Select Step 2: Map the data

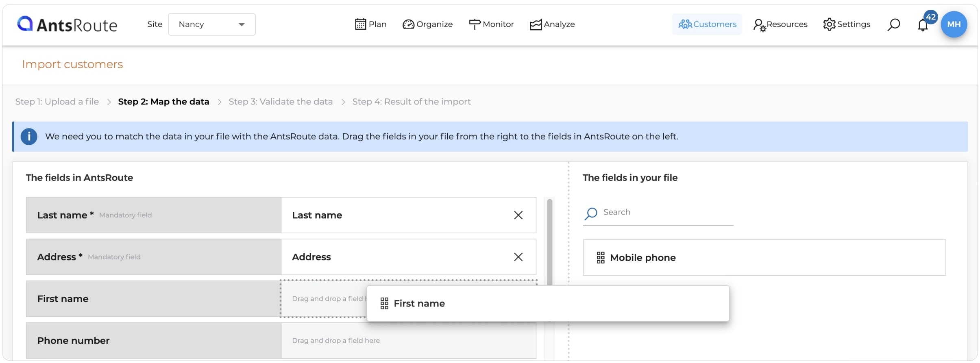[163, 102]
